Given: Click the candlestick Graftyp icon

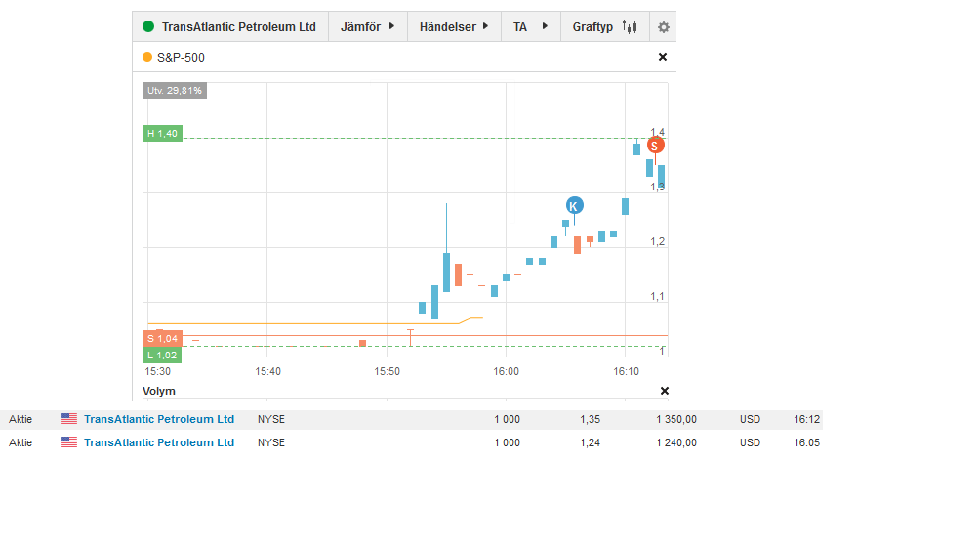Looking at the screenshot, I should point(630,27).
